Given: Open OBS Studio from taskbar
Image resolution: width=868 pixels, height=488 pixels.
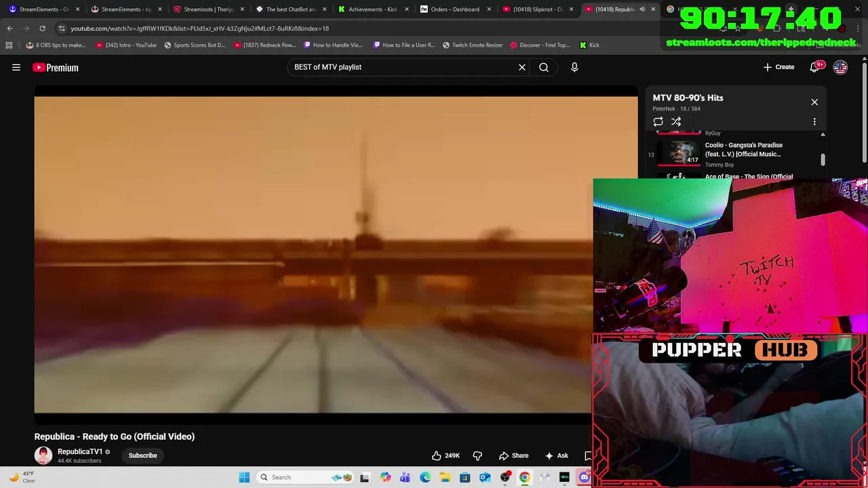Looking at the screenshot, I should click(505, 477).
